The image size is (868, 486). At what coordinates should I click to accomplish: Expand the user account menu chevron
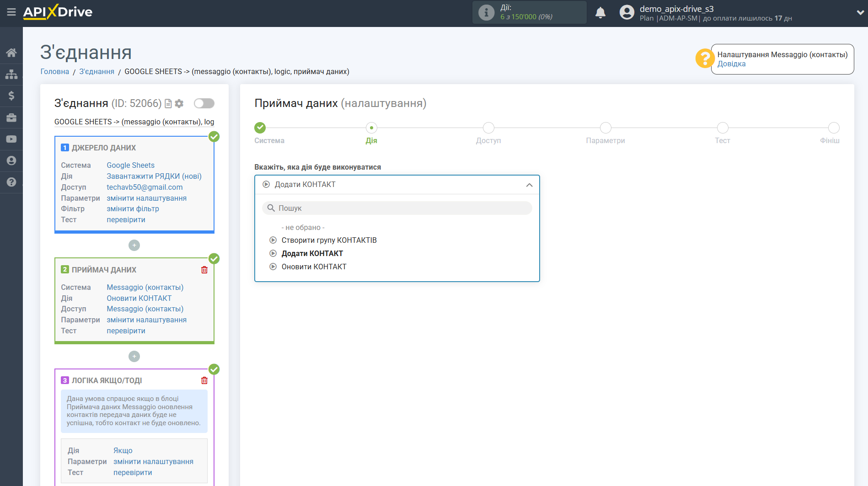860,13
